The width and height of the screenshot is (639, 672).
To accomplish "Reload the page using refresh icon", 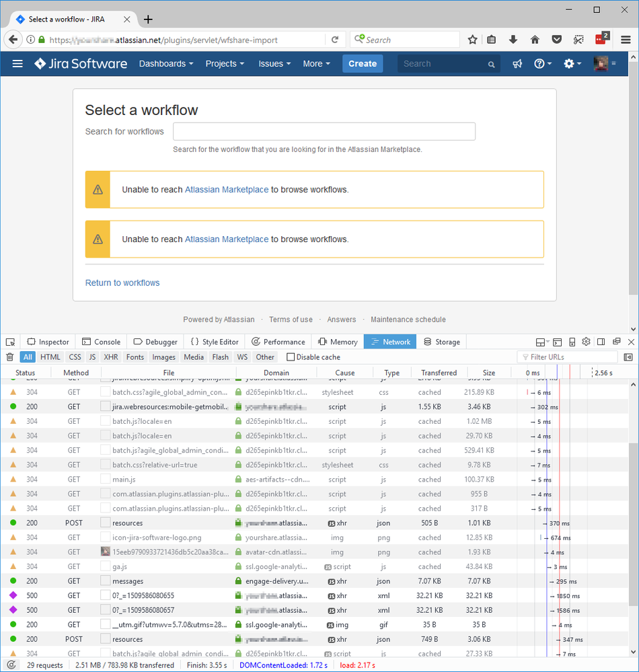I will [335, 40].
